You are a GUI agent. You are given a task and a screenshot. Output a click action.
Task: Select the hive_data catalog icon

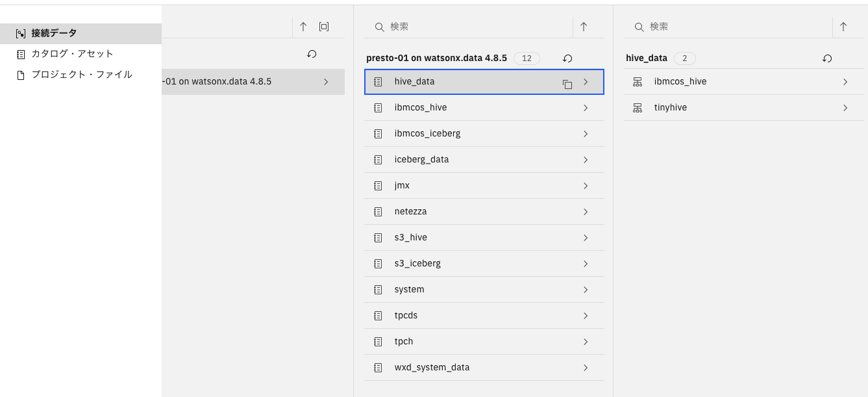click(378, 82)
